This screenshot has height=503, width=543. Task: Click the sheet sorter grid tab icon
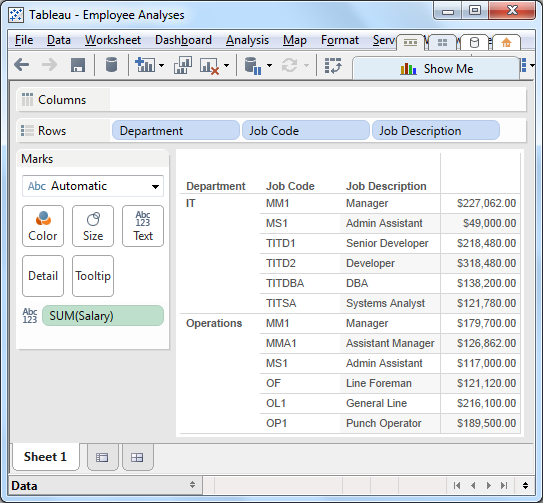pyautogui.click(x=443, y=43)
